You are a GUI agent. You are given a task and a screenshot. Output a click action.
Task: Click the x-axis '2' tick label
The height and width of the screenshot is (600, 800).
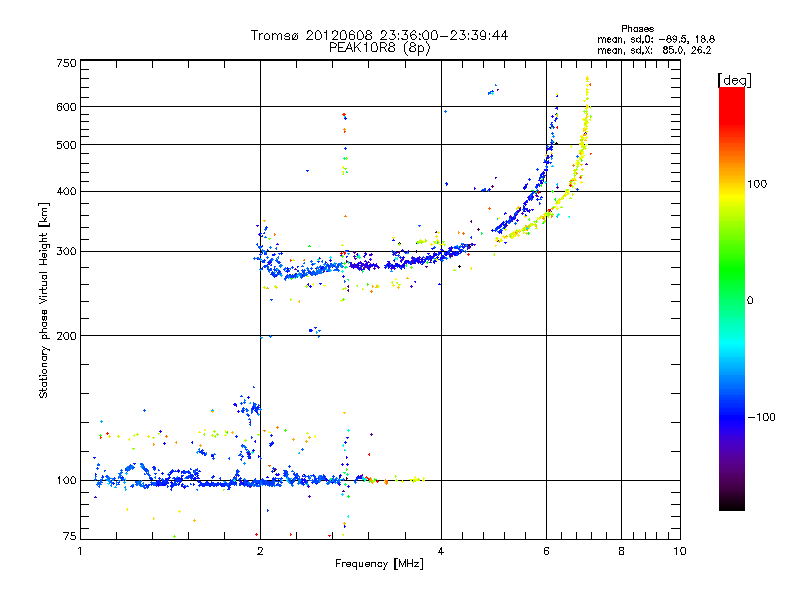coord(260,551)
